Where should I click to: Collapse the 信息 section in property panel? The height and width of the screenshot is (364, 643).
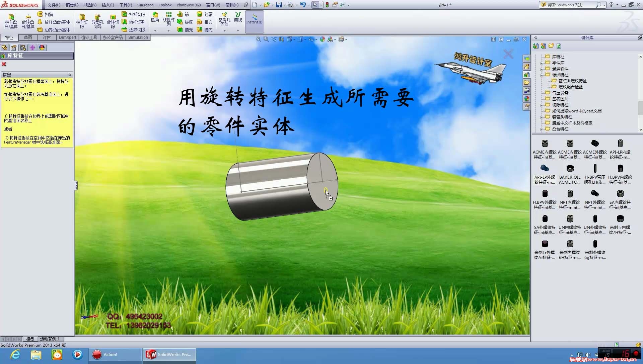pyautogui.click(x=70, y=75)
